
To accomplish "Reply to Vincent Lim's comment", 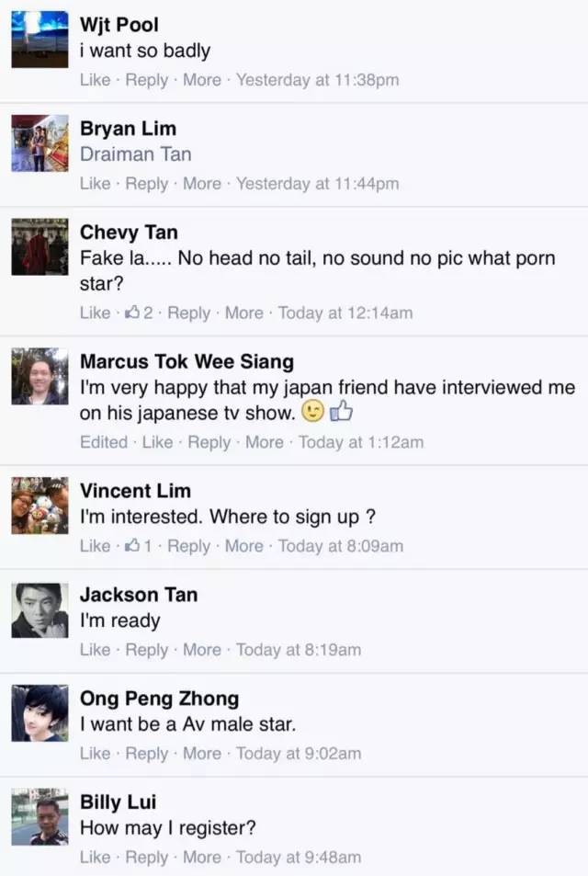I will pyautogui.click(x=188, y=546).
